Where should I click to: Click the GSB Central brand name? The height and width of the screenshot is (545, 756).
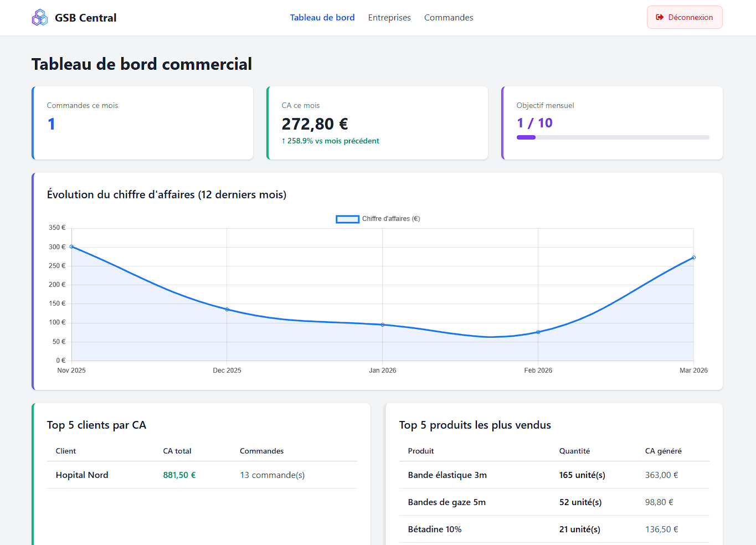[85, 18]
